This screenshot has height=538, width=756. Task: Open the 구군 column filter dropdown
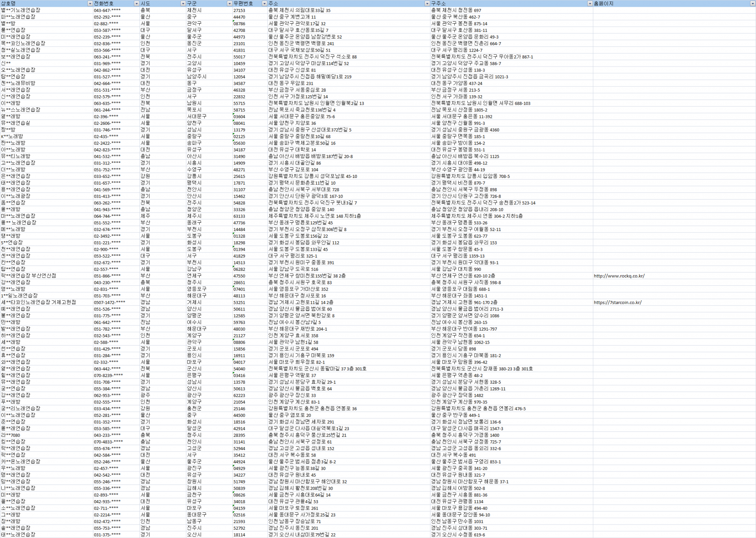pos(230,4)
